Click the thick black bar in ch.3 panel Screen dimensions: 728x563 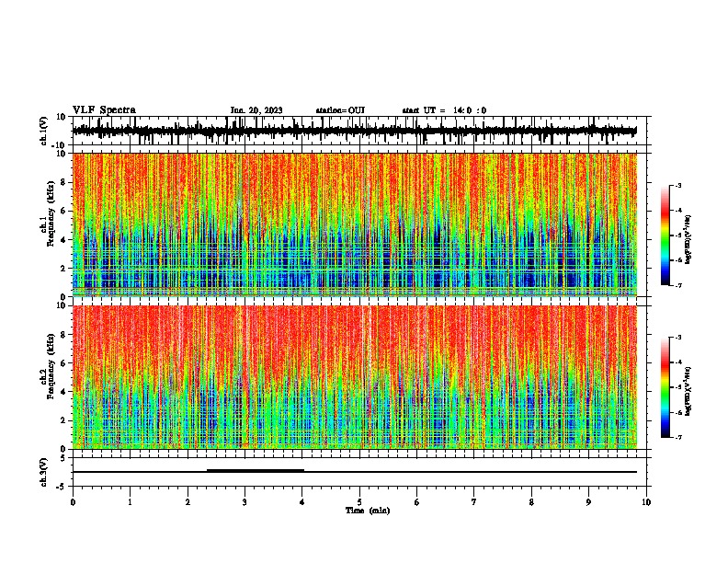pyautogui.click(x=256, y=471)
